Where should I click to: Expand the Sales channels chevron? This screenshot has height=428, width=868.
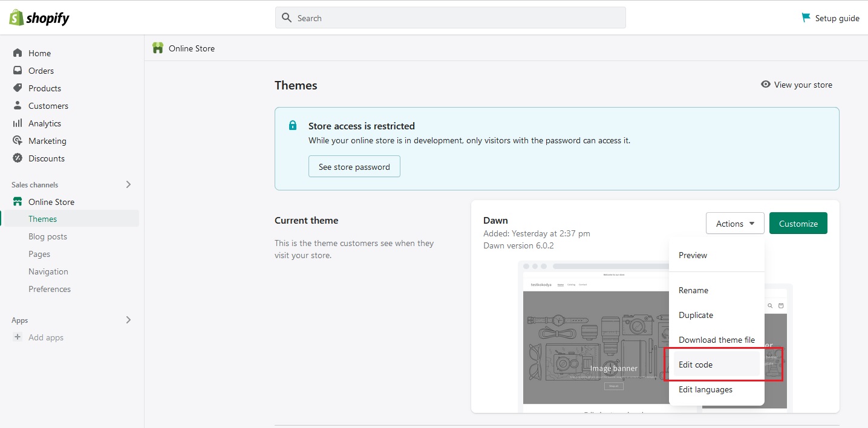[128, 184]
